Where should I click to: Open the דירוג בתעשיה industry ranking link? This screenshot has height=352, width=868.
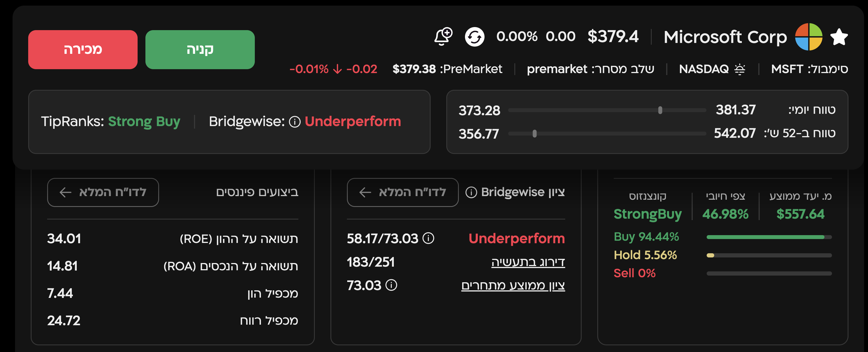(x=528, y=262)
